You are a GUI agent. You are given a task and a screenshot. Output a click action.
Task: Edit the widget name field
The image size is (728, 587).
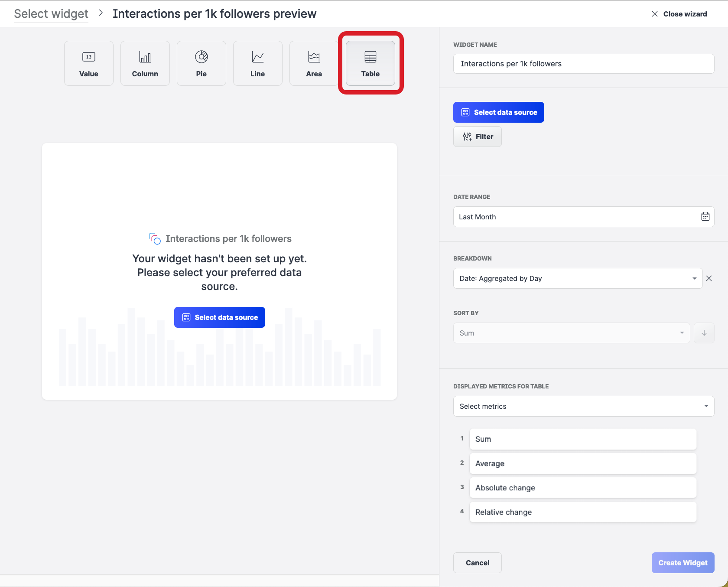tap(583, 64)
